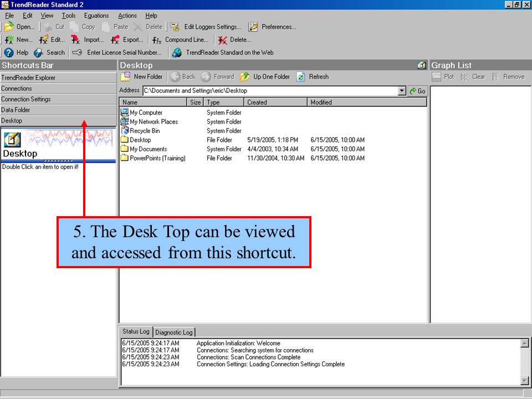Switch to the Diagnostic Log tab
Screen dimensions: 532x399
click(x=174, y=332)
